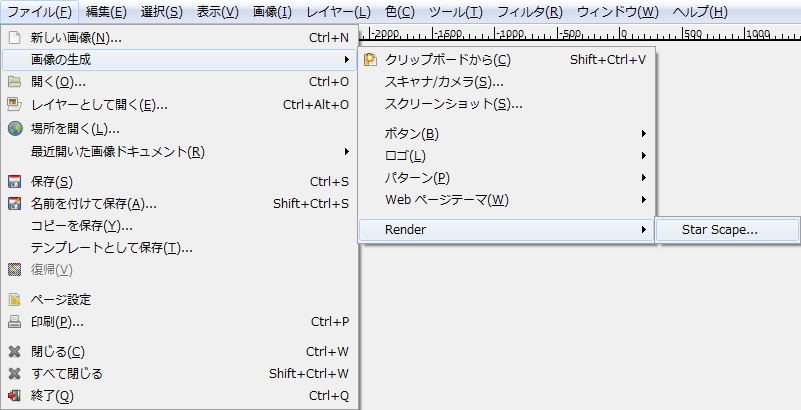Select スキャナ/カメラ(S)... entry
This screenshot has height=410, width=801.
click(506, 82)
